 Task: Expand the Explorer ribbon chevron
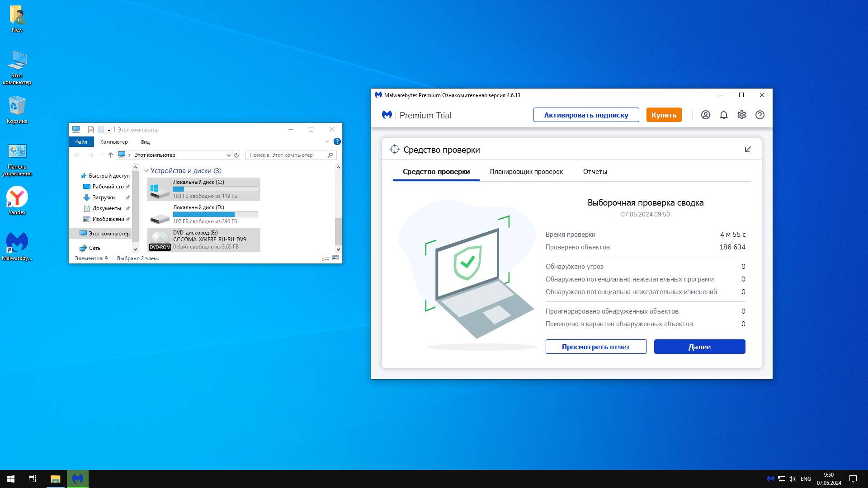click(x=327, y=141)
